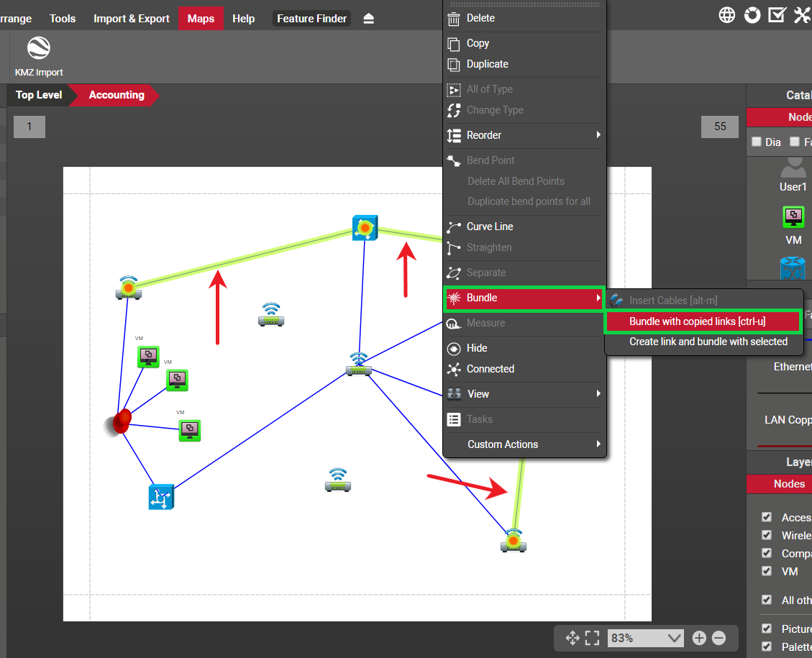
Task: Toggle the All others layer checkbox
Action: [767, 600]
